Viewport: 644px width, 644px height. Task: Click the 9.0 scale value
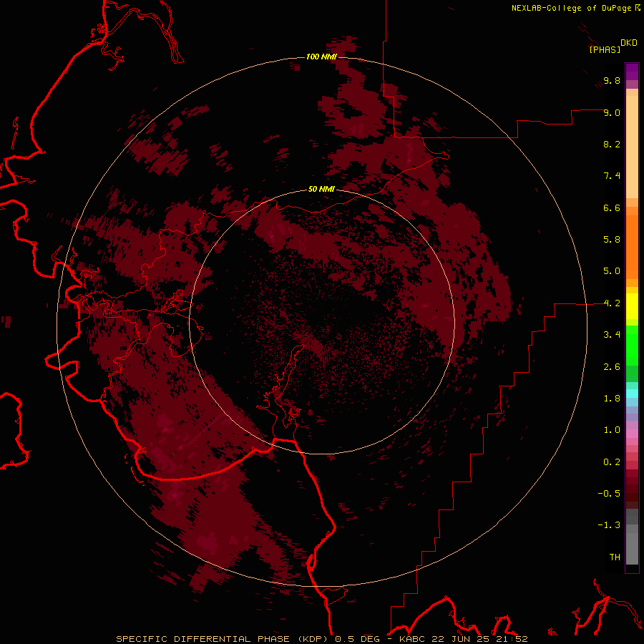(612, 112)
